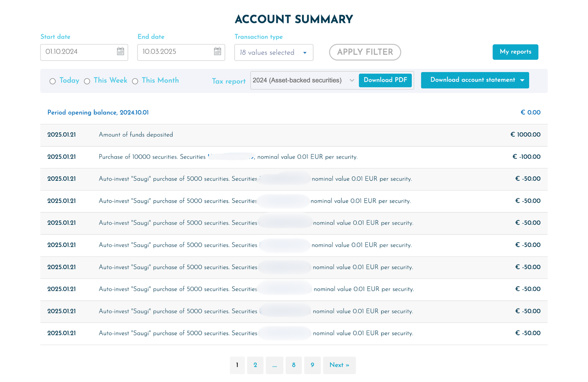
Task: Select current page 1 in pagination
Action: (x=237, y=365)
